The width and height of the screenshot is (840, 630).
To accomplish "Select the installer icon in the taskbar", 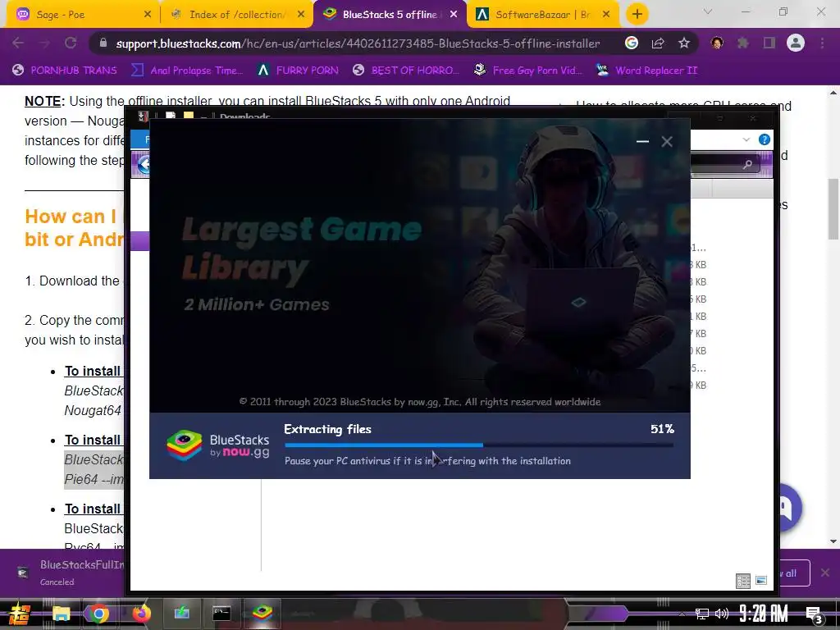I will pyautogui.click(x=181, y=614).
